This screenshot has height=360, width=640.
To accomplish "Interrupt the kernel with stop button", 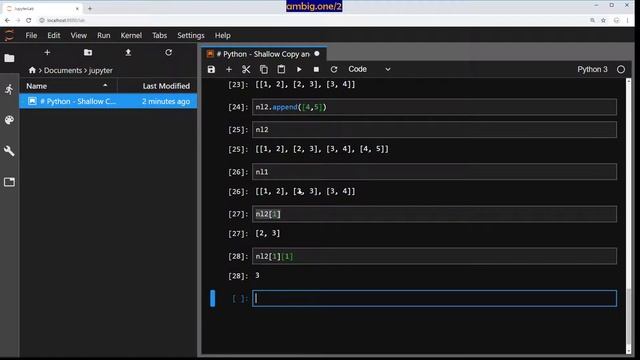I will 316,69.
